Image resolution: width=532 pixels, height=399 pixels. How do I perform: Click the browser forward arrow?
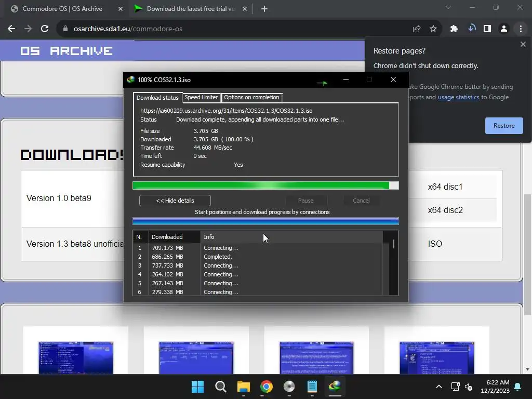pyautogui.click(x=28, y=29)
